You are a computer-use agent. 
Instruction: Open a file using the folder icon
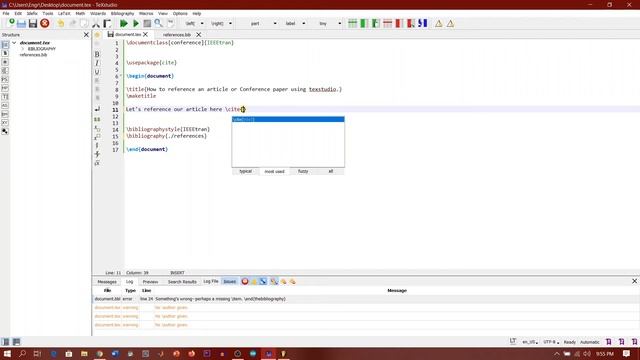22,24
